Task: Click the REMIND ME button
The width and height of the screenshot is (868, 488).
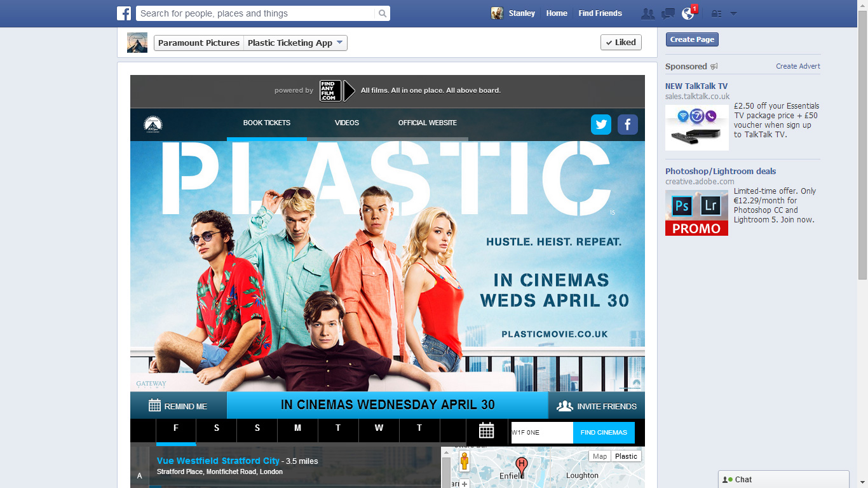Action: (179, 405)
